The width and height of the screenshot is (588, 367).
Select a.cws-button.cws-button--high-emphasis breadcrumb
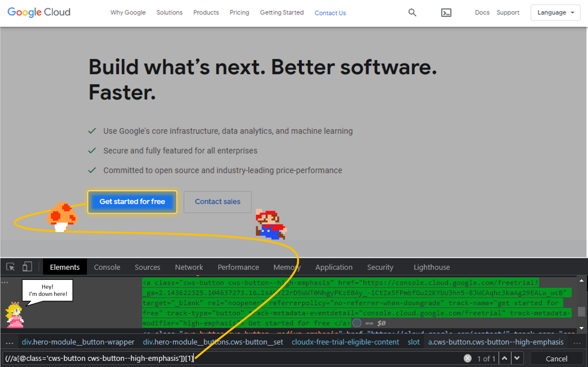tap(496, 342)
